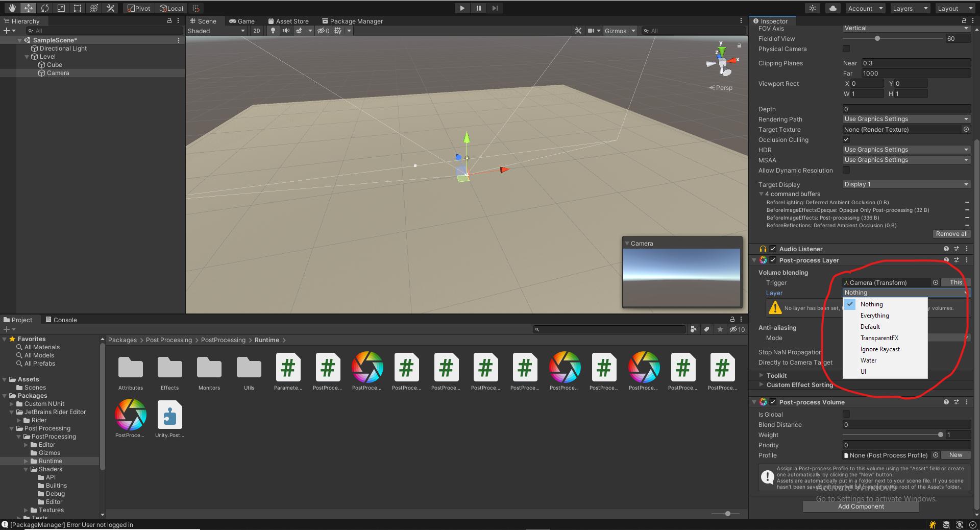Start Play mode
Image resolution: width=980 pixels, height=530 pixels.
(x=462, y=8)
